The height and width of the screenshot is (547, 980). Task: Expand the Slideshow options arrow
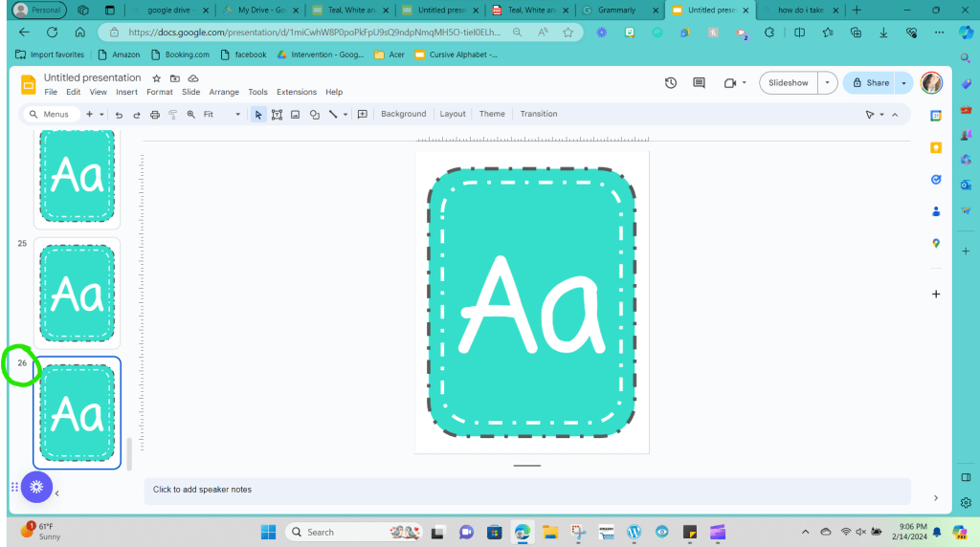click(x=827, y=83)
